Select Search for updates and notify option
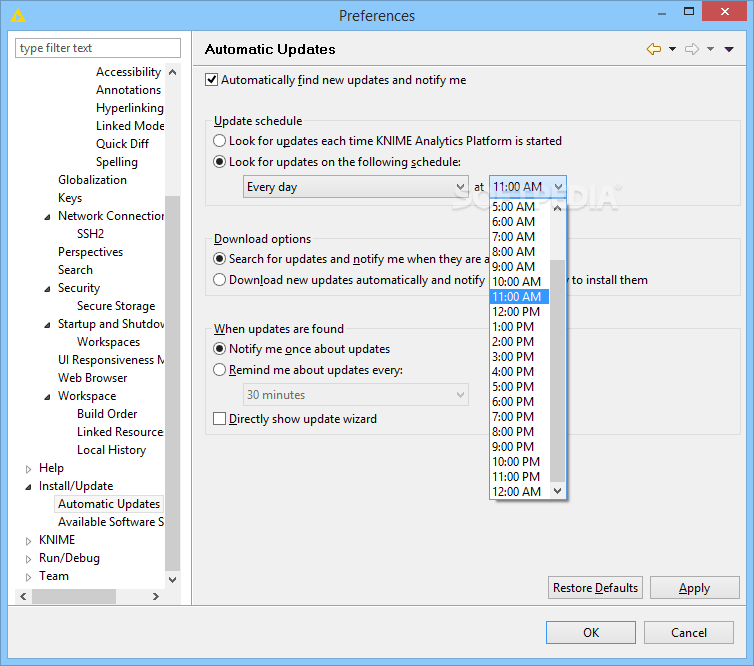Screen dimensions: 754x666 pos(219,259)
